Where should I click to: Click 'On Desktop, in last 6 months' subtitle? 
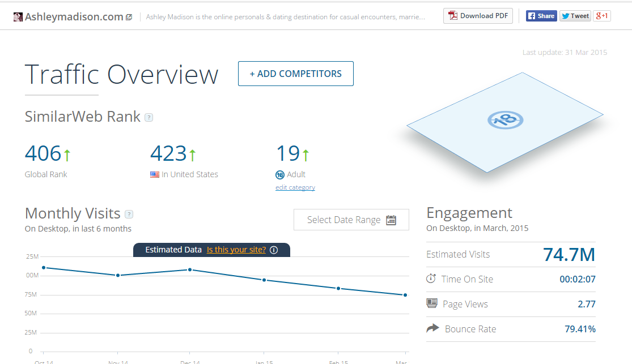(x=78, y=229)
